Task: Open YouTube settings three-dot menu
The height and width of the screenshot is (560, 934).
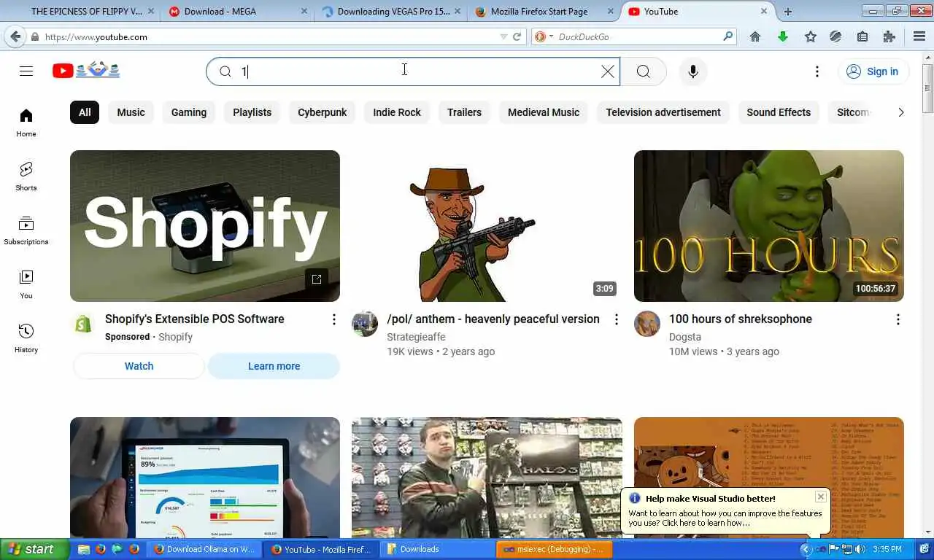Action: [x=817, y=71]
